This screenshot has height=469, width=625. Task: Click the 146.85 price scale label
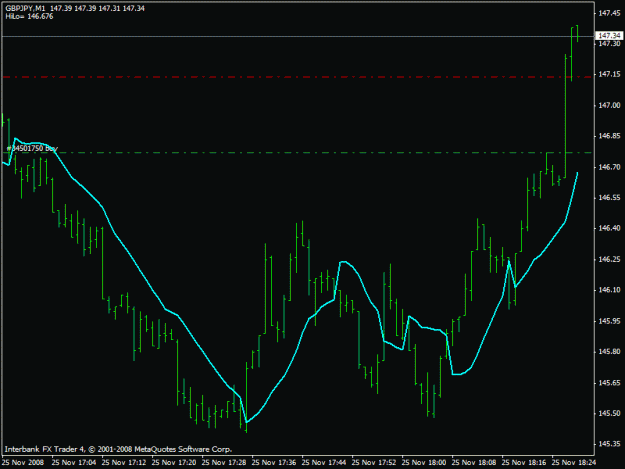tap(609, 136)
